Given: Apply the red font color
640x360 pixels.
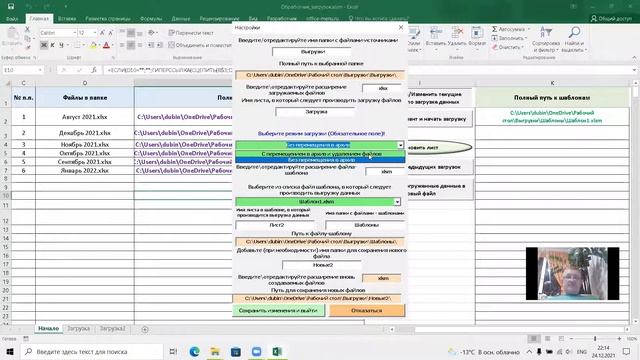Looking at the screenshot, I should (x=107, y=45).
